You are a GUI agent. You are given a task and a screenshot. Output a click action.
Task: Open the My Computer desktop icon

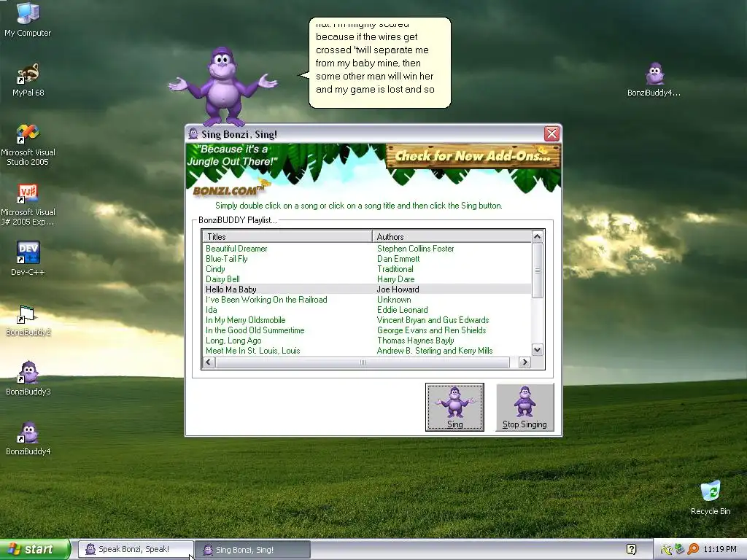point(28,19)
